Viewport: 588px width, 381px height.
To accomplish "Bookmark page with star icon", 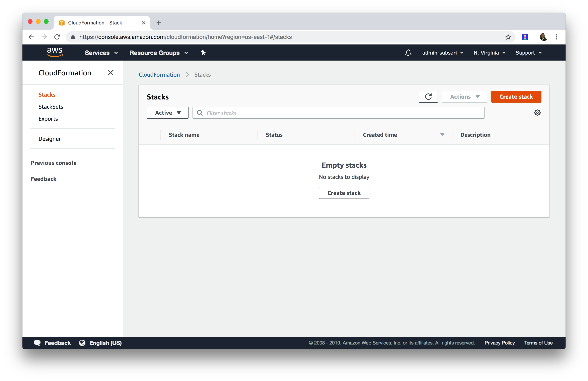I will (x=508, y=37).
